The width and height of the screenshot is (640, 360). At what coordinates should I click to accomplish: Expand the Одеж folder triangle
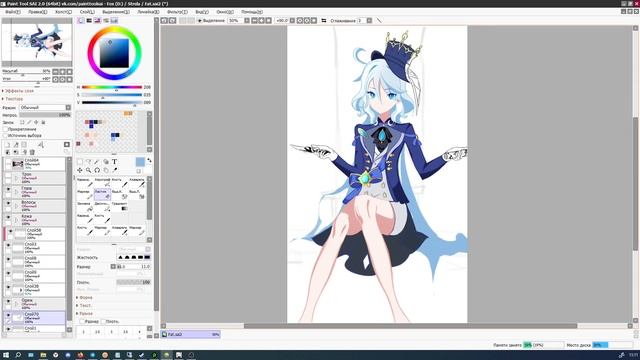point(16,304)
